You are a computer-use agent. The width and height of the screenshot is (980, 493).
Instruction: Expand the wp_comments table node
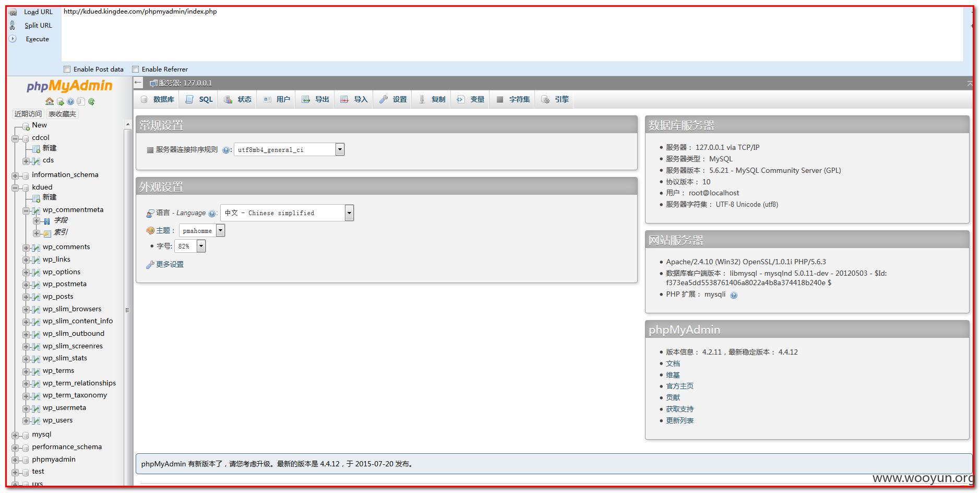[26, 248]
